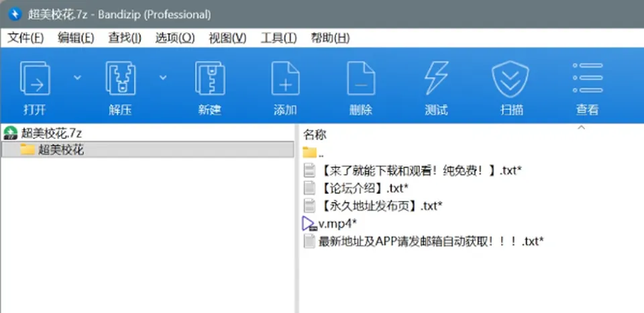This screenshot has width=644, height=313.
Task: Select the parent folder ".." entry
Action: tap(313, 152)
